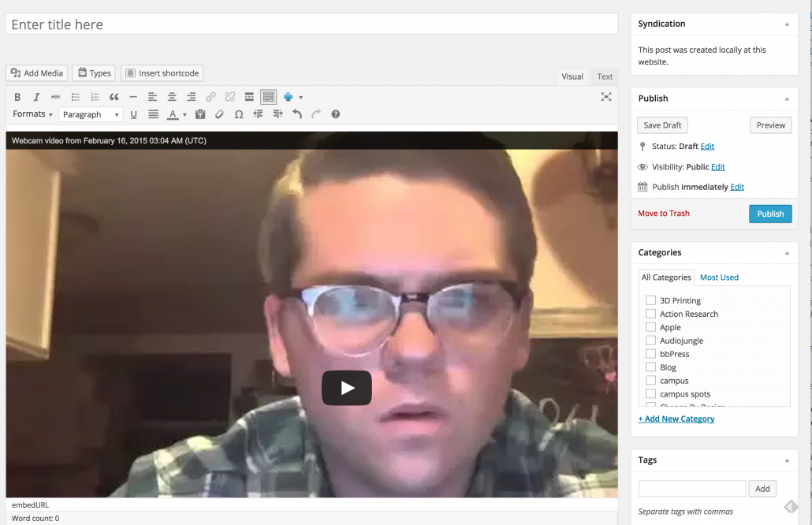Click Insert shortcode button
Screen dimensions: 812x525
point(162,73)
